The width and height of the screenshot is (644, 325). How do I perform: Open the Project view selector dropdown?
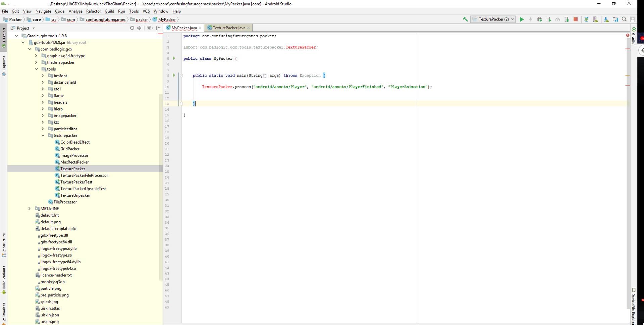(x=23, y=28)
